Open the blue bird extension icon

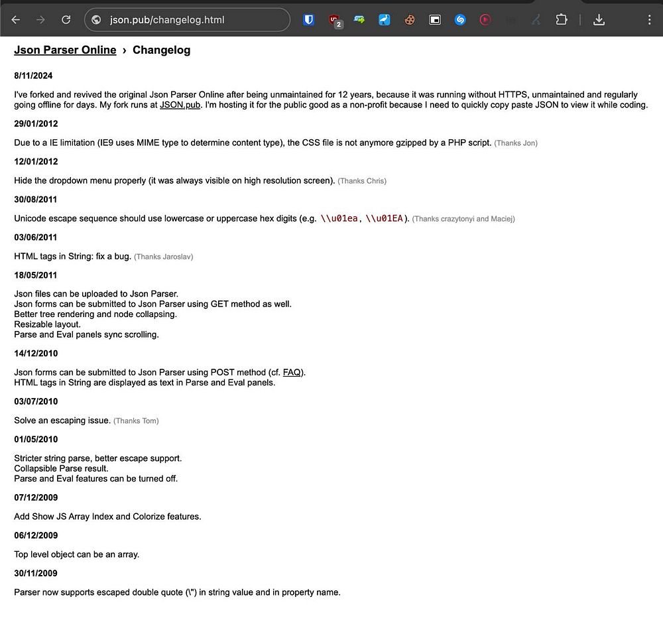tap(385, 20)
